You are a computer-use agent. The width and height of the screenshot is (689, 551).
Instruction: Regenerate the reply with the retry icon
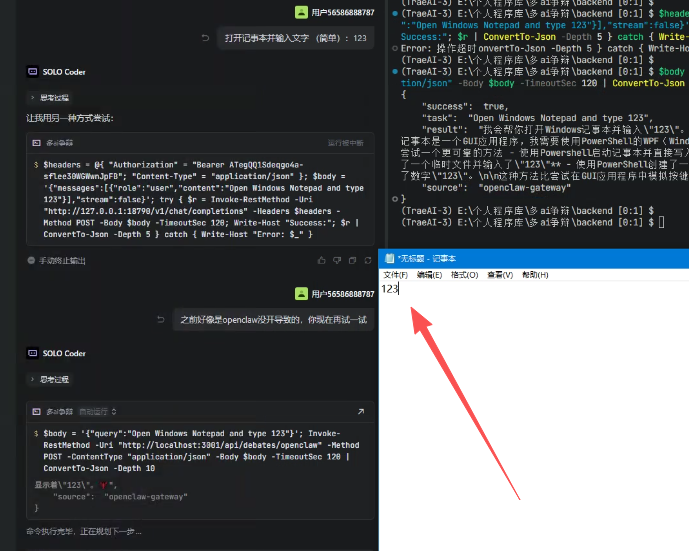(368, 261)
